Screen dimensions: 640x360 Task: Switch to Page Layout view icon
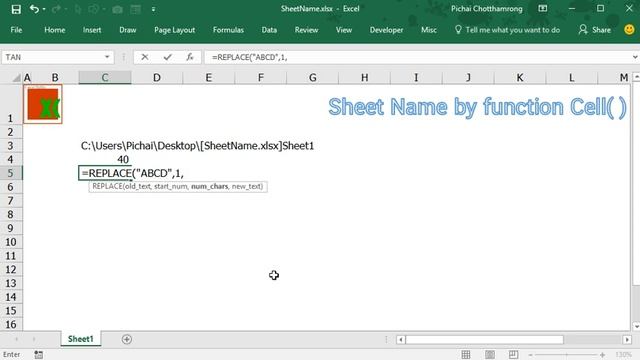pyautogui.click(x=490, y=354)
